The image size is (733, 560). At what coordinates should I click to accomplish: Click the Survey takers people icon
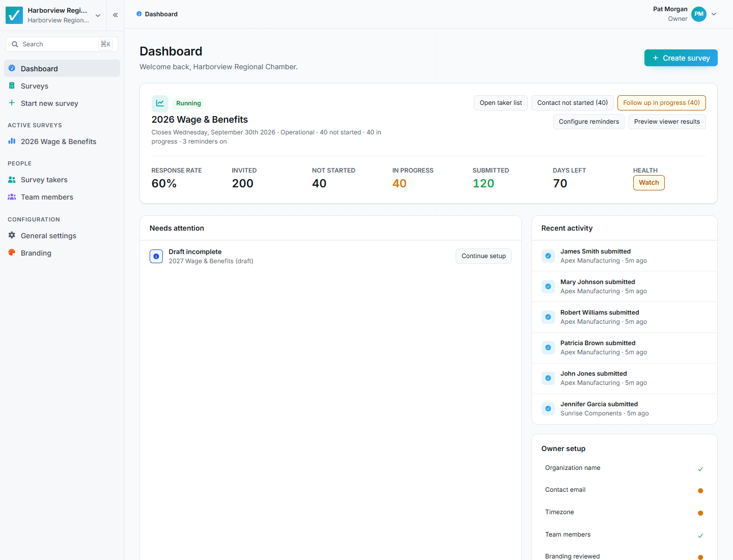12,179
